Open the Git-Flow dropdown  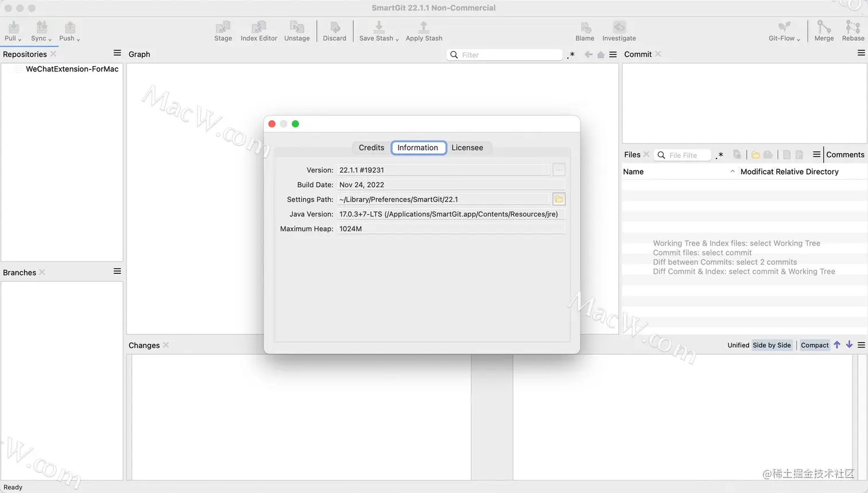click(x=798, y=40)
